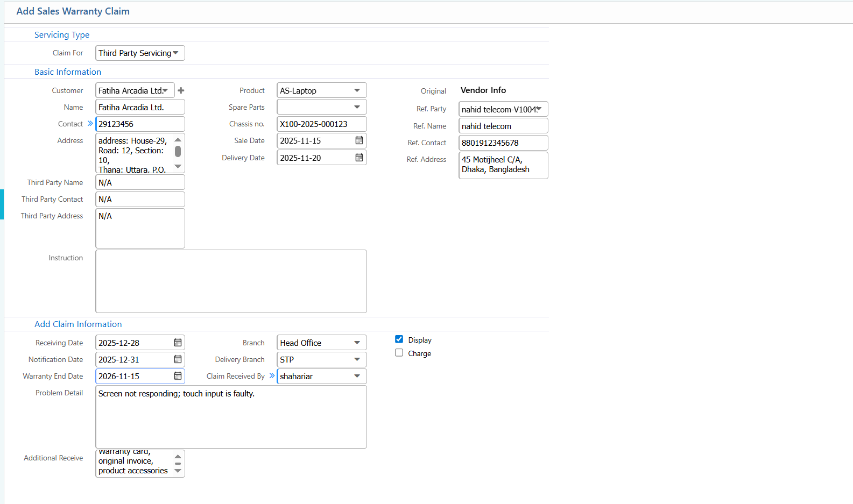Click into the Instruction text area
This screenshot has height=504, width=853.
(231, 281)
